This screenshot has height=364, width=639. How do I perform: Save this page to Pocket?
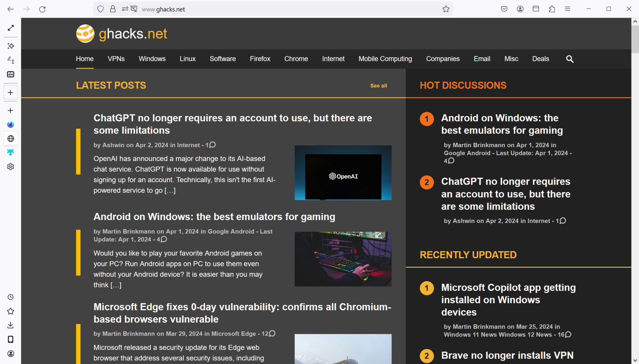tap(504, 9)
